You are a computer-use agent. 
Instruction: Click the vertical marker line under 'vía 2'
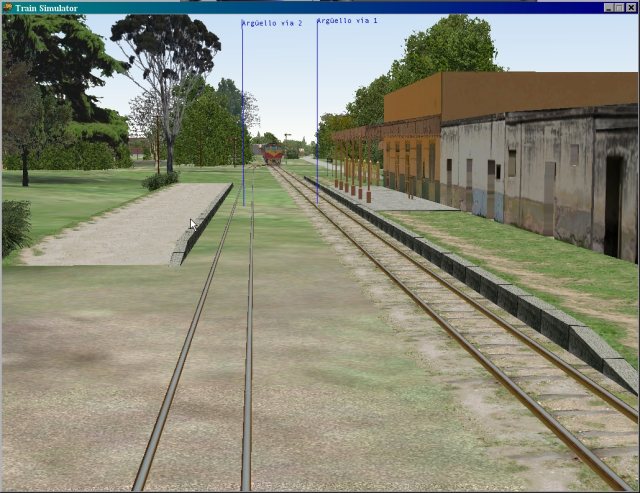[243, 110]
